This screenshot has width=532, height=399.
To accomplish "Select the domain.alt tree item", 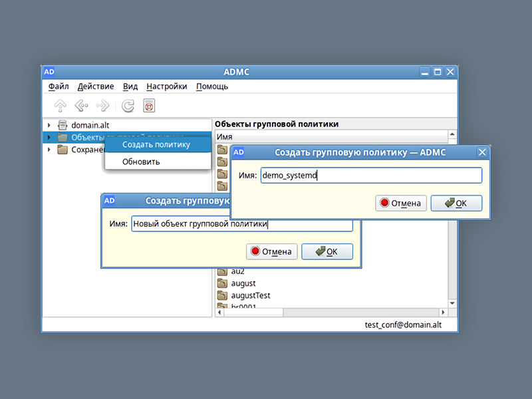I will [90, 125].
